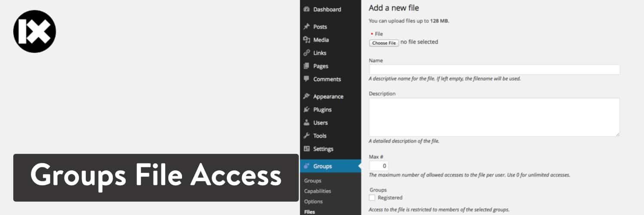The width and height of the screenshot is (644, 215).
Task: Click the Dashboard gauge icon
Action: [307, 9]
